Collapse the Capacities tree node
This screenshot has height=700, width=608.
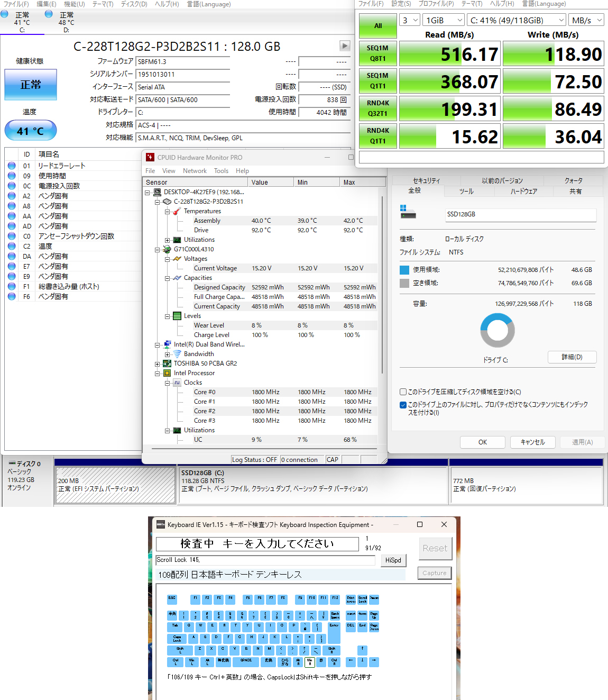(167, 278)
